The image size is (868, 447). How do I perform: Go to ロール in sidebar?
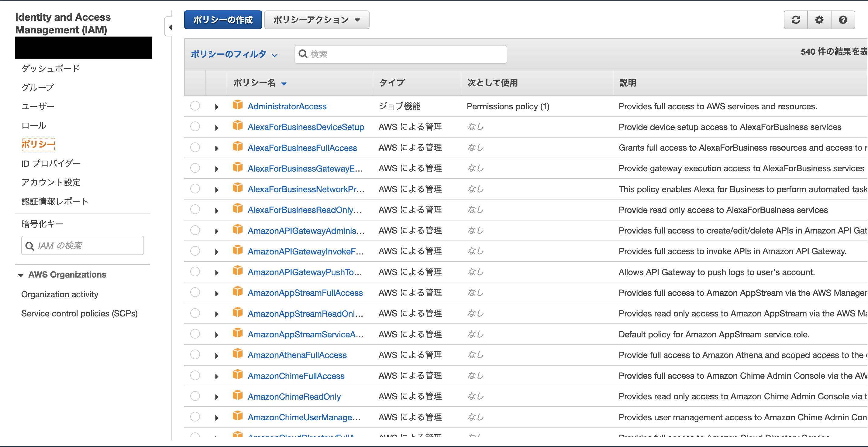[34, 125]
